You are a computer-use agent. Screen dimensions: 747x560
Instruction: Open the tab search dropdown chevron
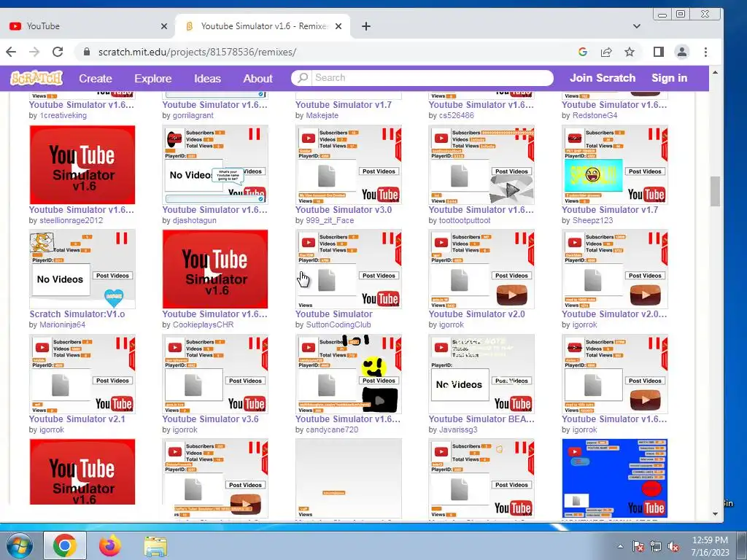636,26
